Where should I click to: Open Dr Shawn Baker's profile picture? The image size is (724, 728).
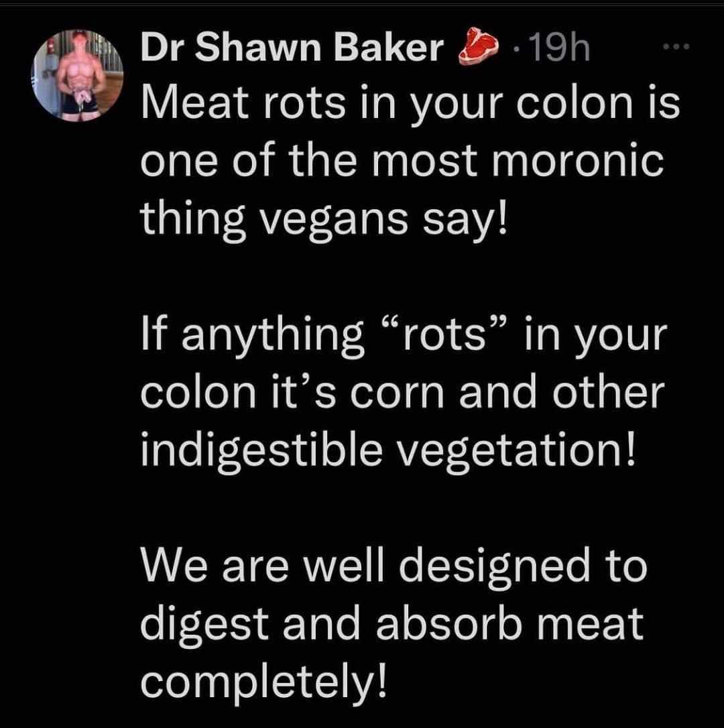pyautogui.click(x=77, y=76)
